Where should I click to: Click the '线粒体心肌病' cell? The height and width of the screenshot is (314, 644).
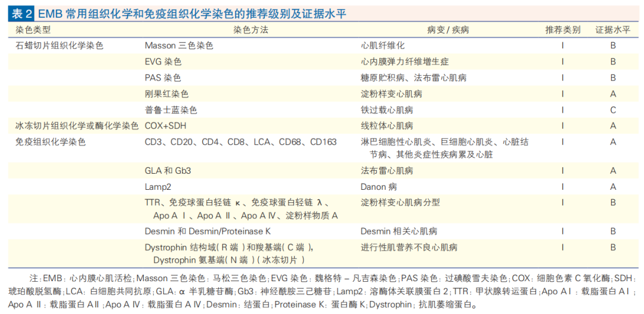click(387, 126)
